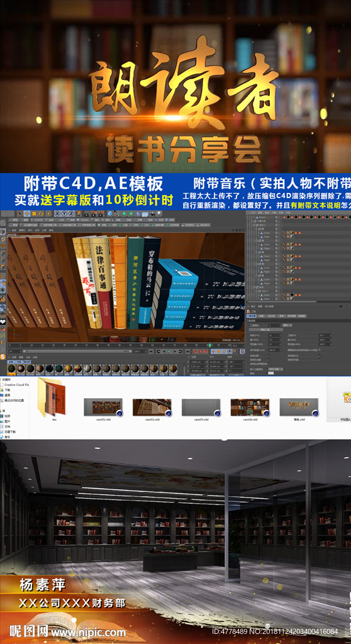Open 桌面 in explorer sidebar

click(x=6, y=395)
